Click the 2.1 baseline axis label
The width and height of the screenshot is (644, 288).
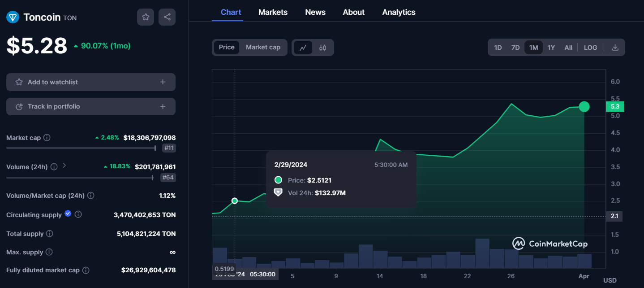(614, 216)
